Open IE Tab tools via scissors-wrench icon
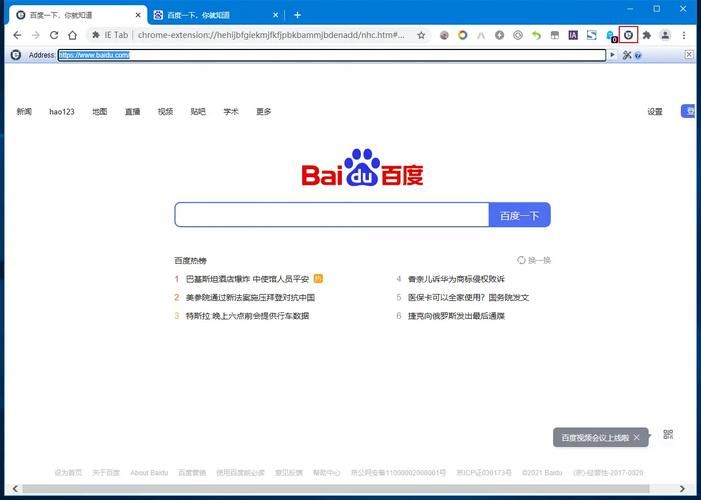 coord(627,55)
